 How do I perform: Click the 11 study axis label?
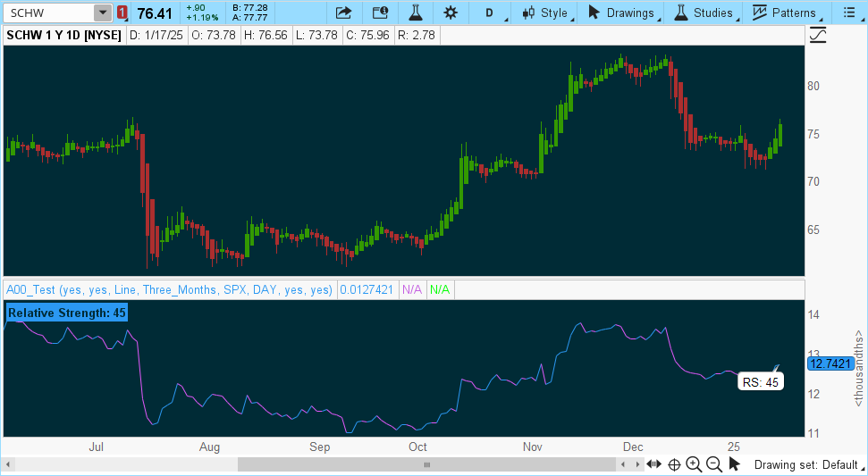tap(813, 433)
